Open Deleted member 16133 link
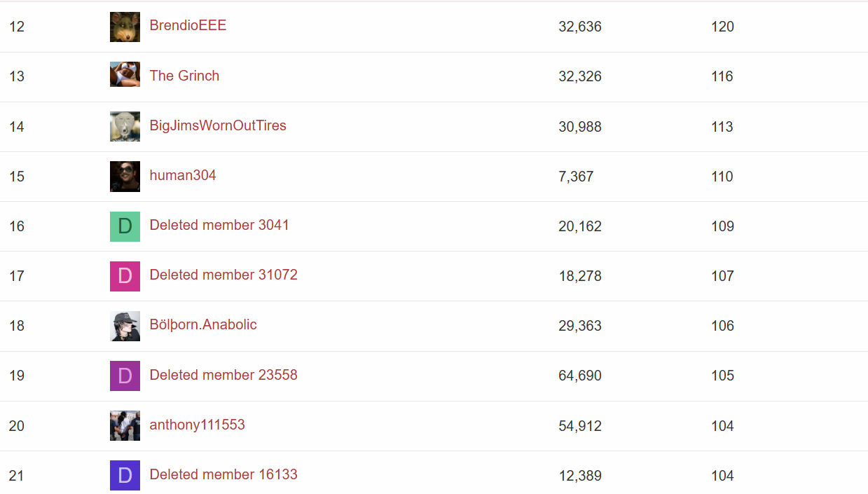The image size is (868, 494). coord(223,474)
